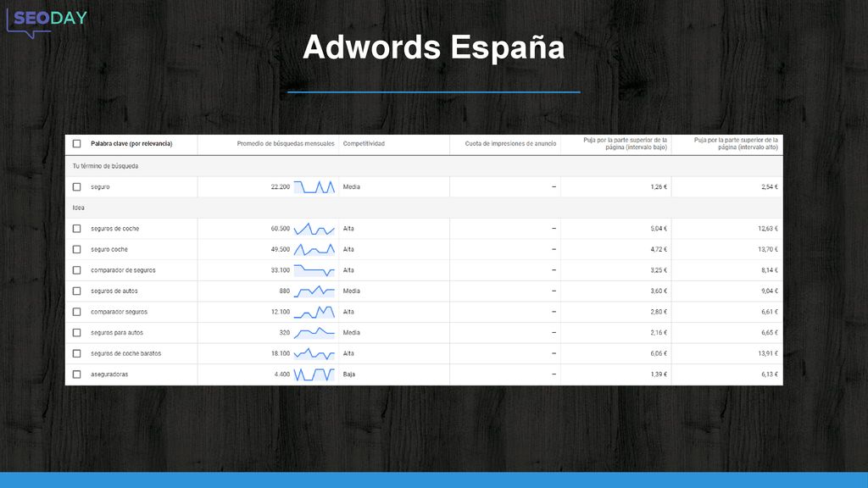Open trend sparkline for 'comparador de seguros'
This screenshot has height=488, width=868.
314,270
